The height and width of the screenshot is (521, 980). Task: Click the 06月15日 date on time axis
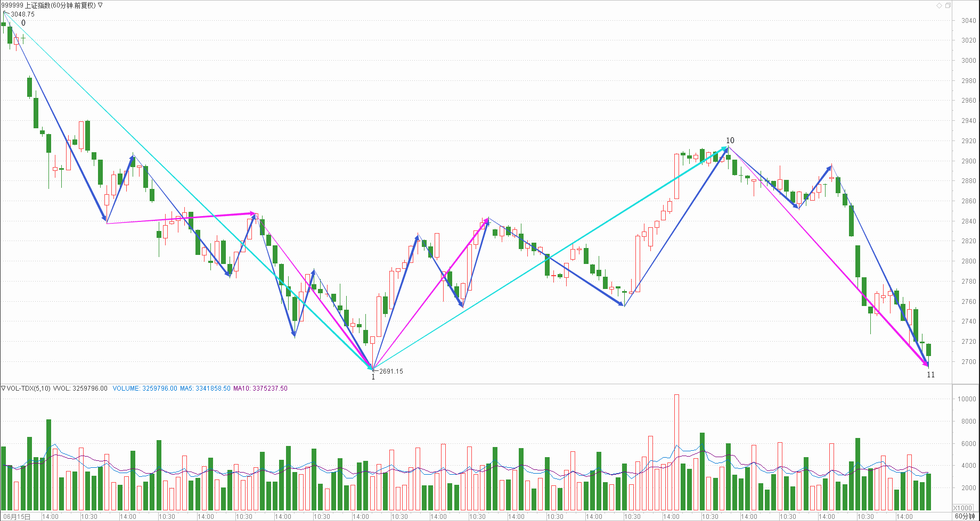pyautogui.click(x=16, y=517)
